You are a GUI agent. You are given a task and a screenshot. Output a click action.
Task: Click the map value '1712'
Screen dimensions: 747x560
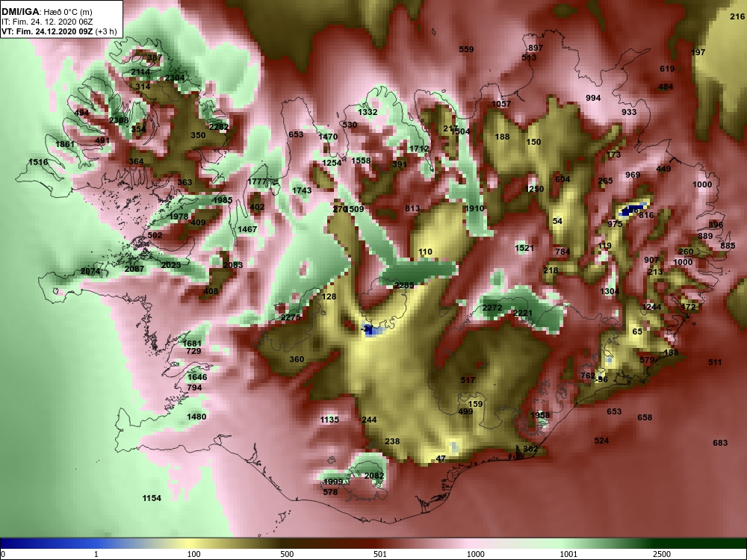point(419,149)
